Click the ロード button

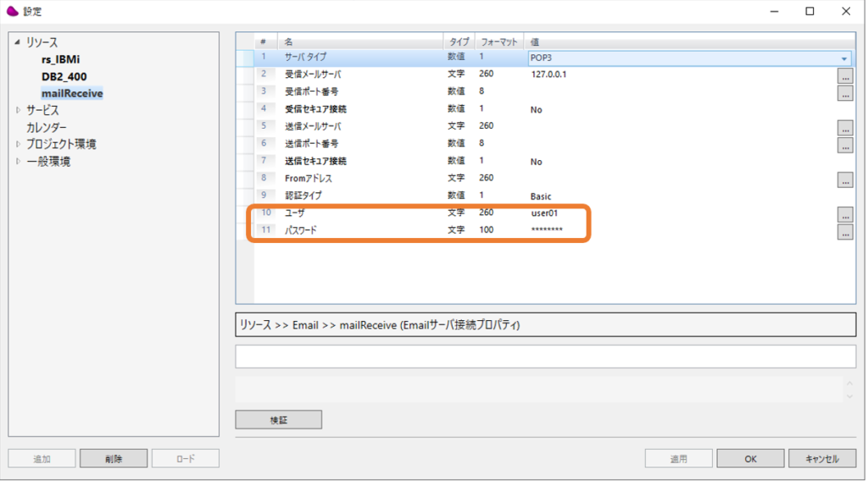pos(186,458)
